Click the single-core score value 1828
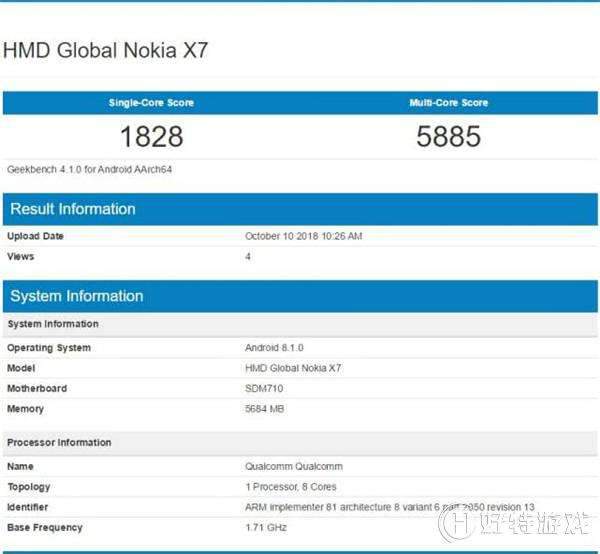Image resolution: width=600 pixels, height=554 pixels. [x=152, y=137]
